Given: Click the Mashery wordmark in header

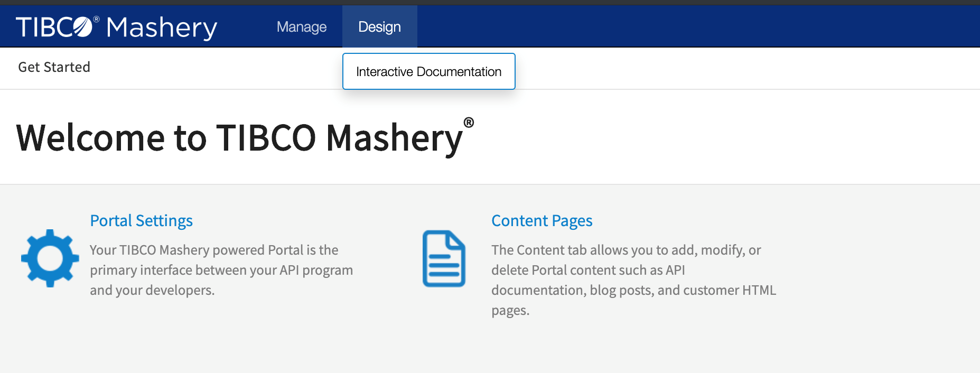Looking at the screenshot, I should click(162, 27).
